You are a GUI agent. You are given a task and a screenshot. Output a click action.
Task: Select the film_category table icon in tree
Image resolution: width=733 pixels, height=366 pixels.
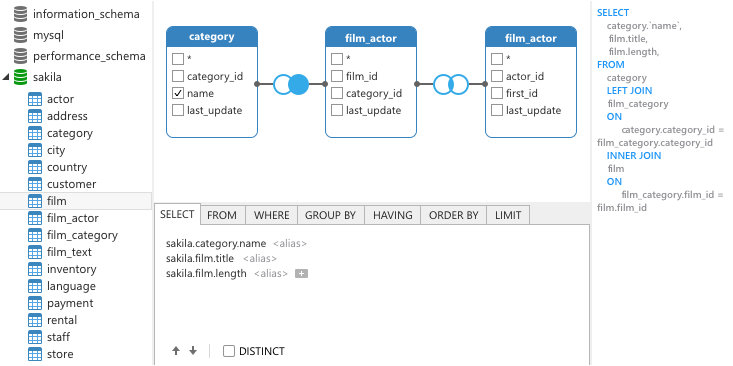pyautogui.click(x=35, y=235)
